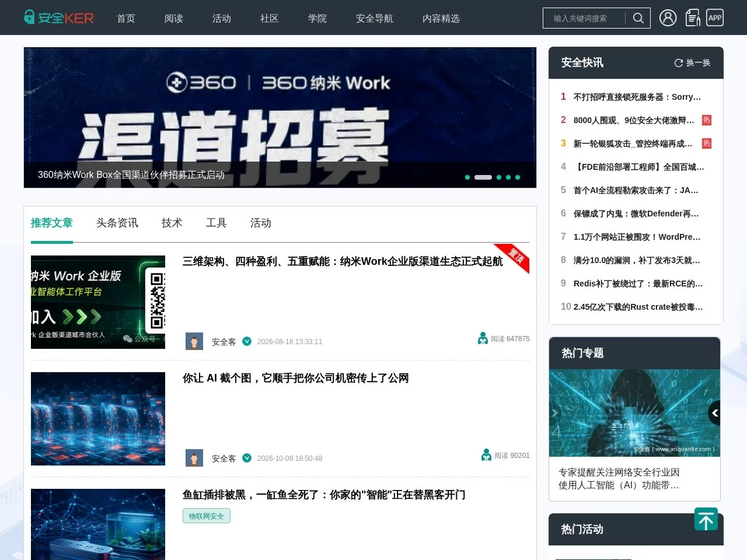Click the reader icon next to 阅读 647875

483,338
